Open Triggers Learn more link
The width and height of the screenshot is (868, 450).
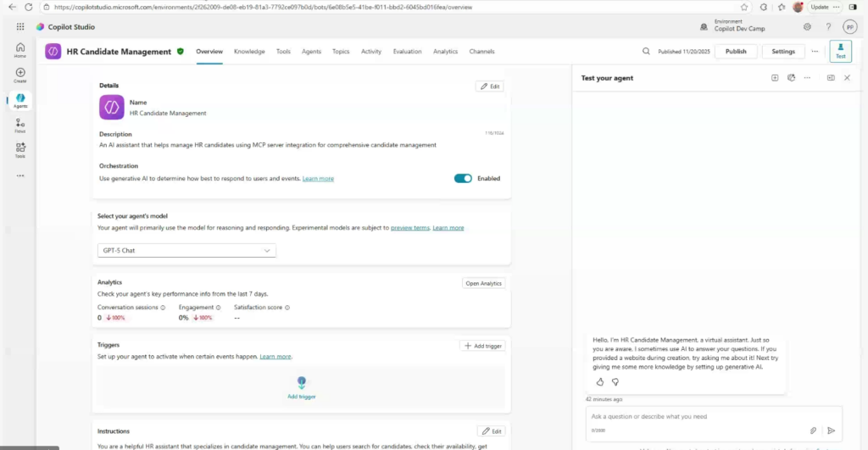click(x=275, y=357)
